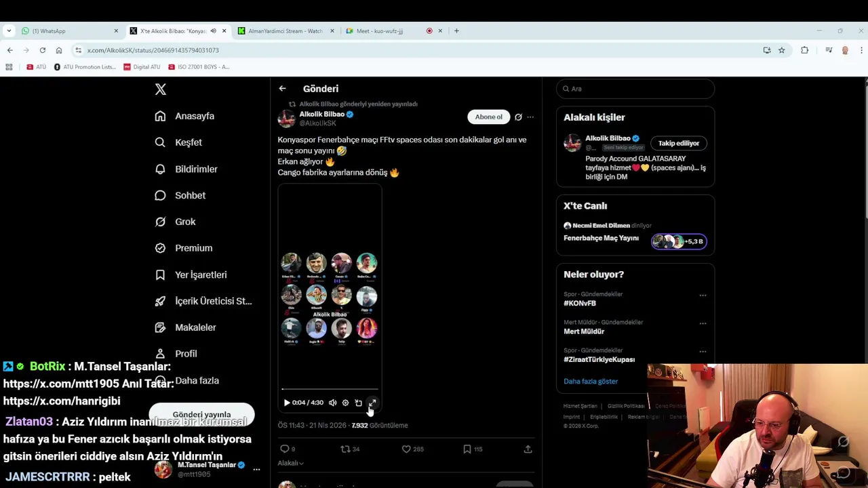Click the browser back button
The width and height of the screenshot is (868, 488).
[9, 50]
